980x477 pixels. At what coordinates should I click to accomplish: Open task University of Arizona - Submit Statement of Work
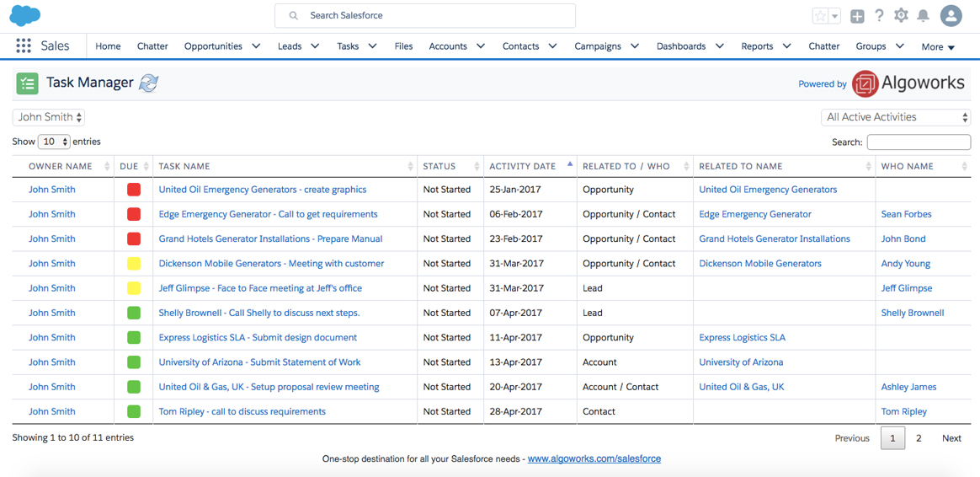(x=259, y=362)
